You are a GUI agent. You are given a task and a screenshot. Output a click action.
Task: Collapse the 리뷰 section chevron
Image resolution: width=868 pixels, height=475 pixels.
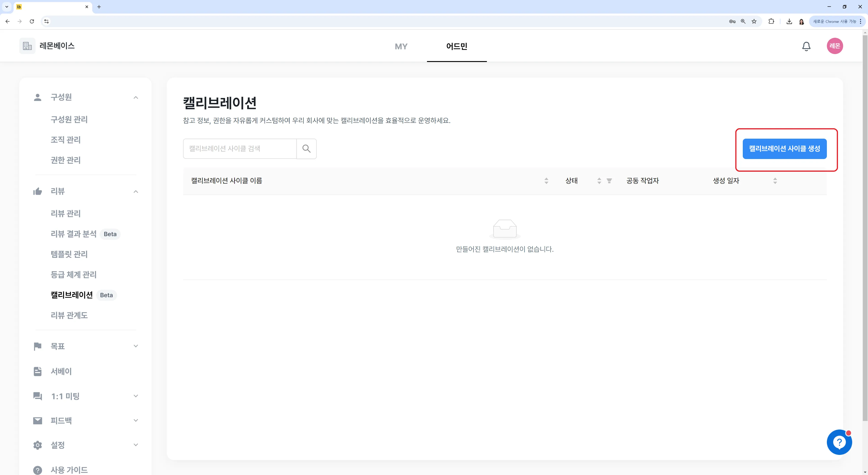(x=136, y=192)
